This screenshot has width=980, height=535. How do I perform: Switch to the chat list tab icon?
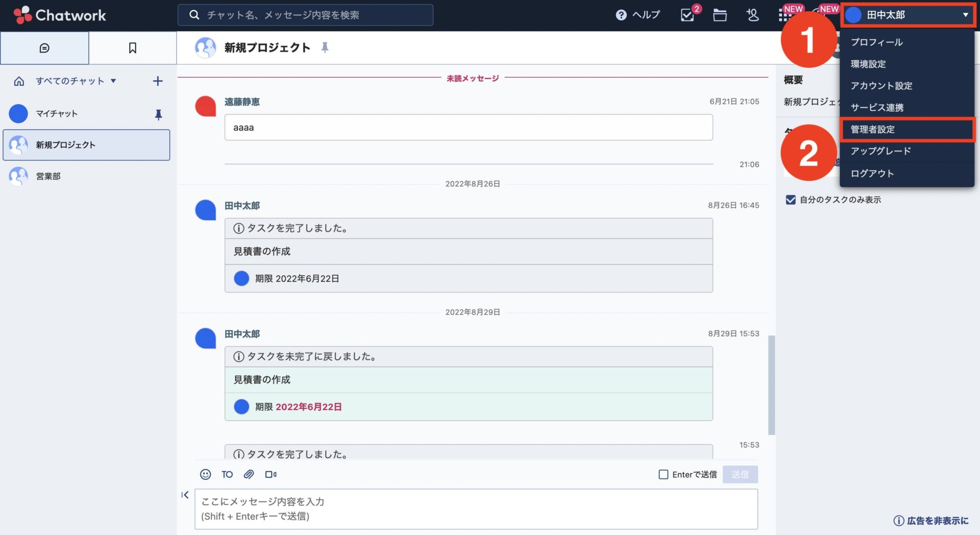click(44, 48)
